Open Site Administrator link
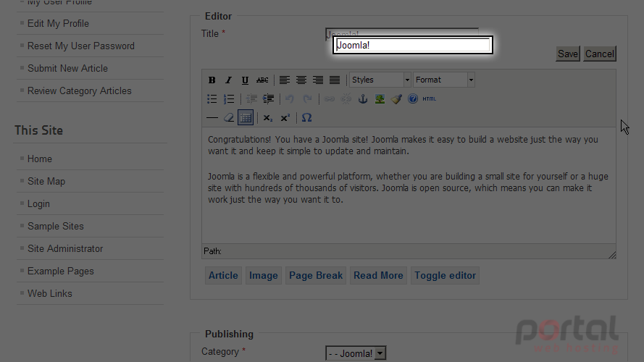Screen dimensions: 644x362 coord(65,249)
